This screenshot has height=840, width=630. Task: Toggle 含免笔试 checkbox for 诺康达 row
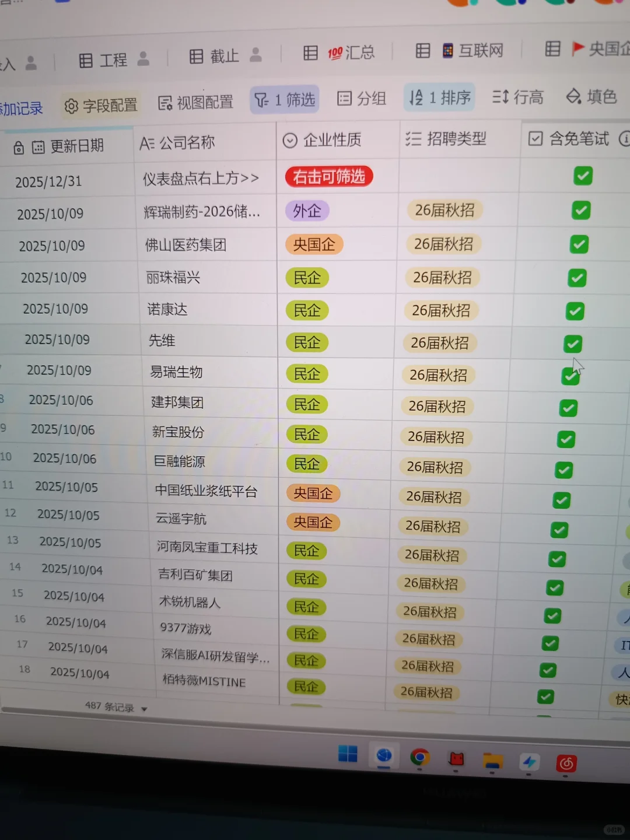click(x=575, y=311)
